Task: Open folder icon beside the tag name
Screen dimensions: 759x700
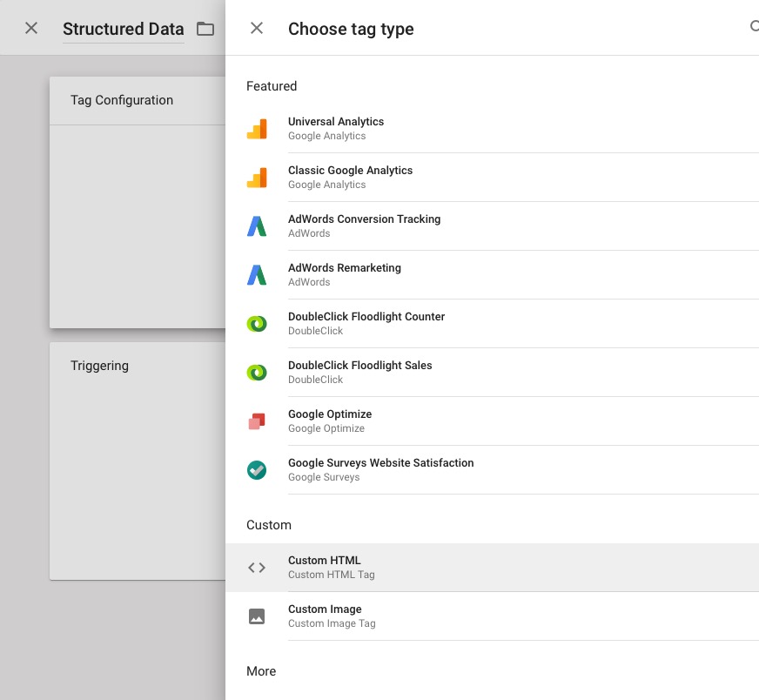Action: pyautogui.click(x=205, y=29)
